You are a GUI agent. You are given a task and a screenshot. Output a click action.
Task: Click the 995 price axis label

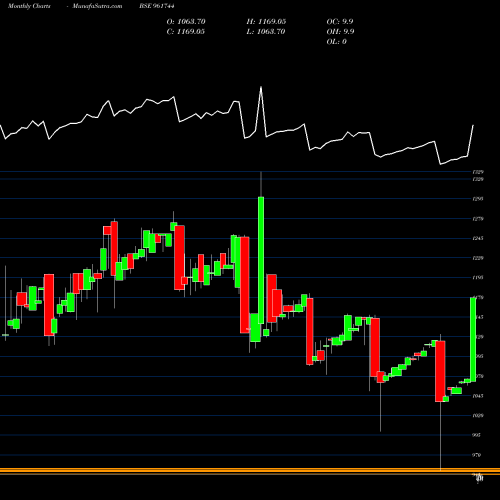point(477,435)
